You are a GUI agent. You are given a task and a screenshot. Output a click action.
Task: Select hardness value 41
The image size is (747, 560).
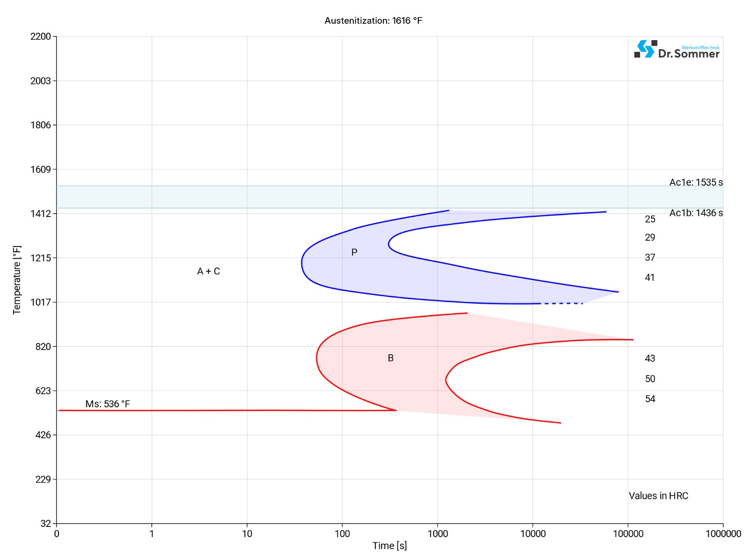coord(650,277)
